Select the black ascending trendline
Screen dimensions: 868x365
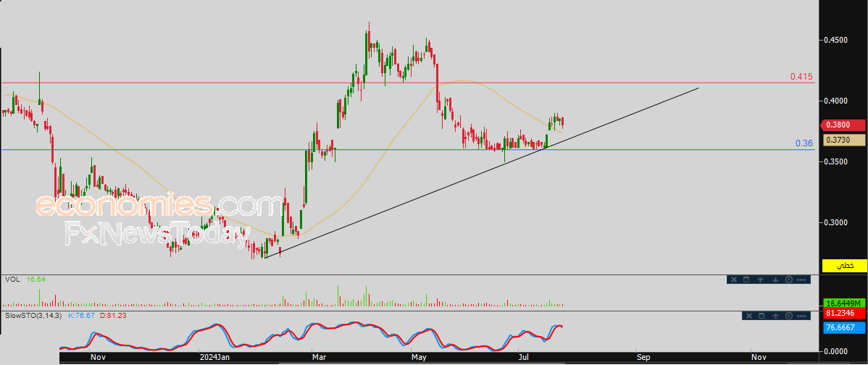(x=482, y=173)
